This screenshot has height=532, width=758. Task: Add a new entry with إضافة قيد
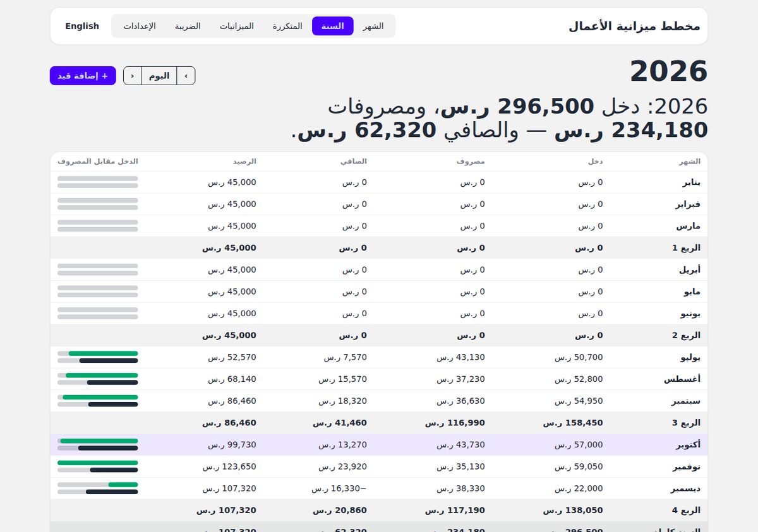pyautogui.click(x=83, y=76)
